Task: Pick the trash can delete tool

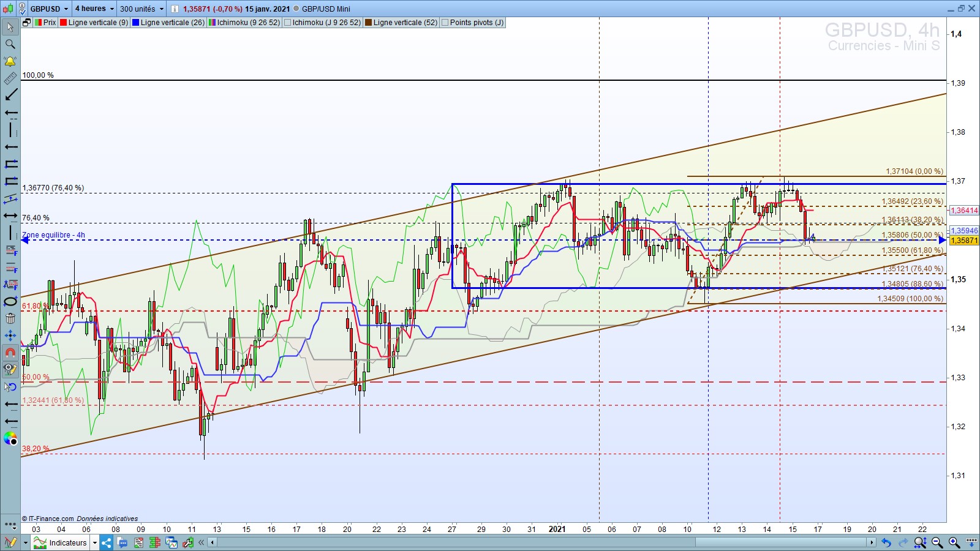Action: [10, 318]
